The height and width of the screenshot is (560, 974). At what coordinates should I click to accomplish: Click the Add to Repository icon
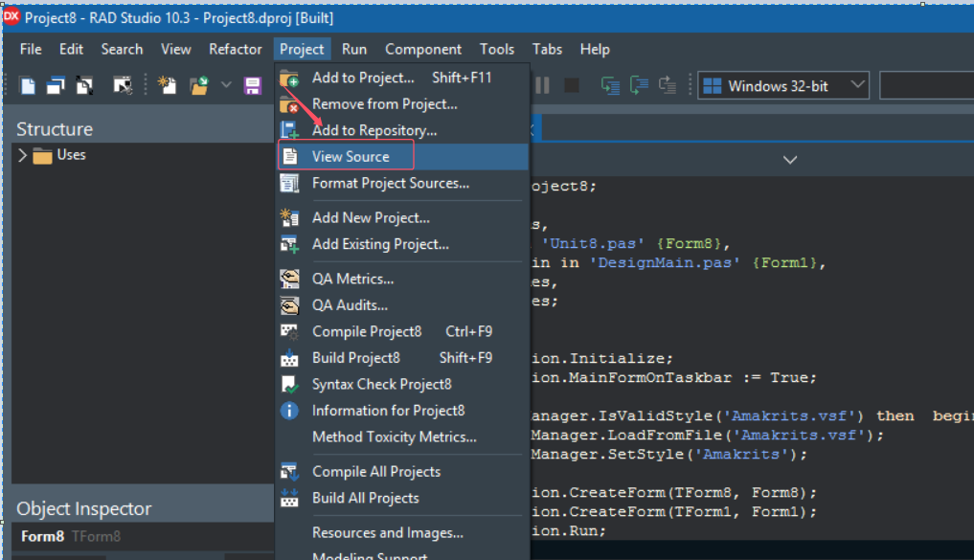click(289, 130)
